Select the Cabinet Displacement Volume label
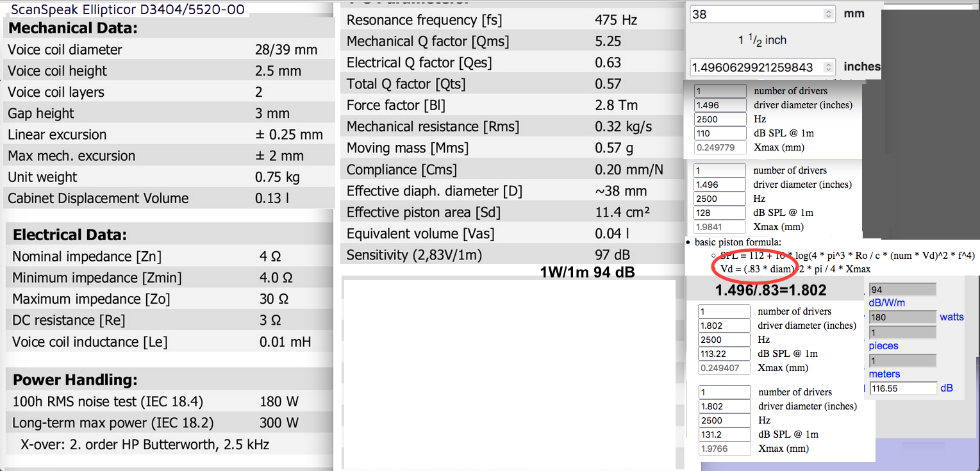Screen dimensions: 980x471 tap(98, 198)
